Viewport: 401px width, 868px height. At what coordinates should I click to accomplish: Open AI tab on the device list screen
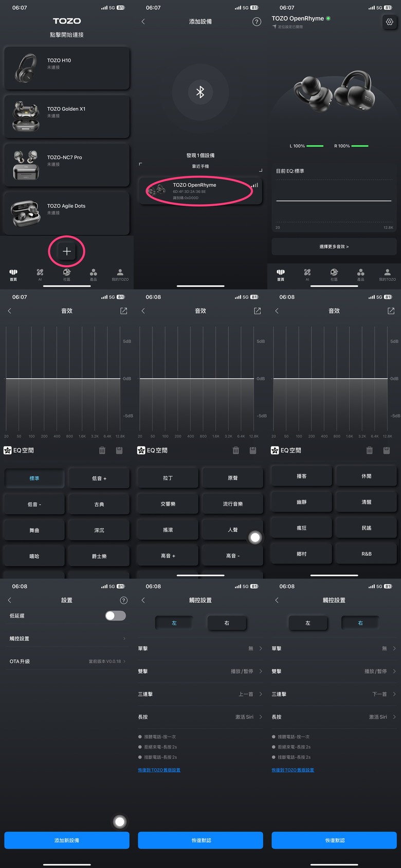pos(40,275)
